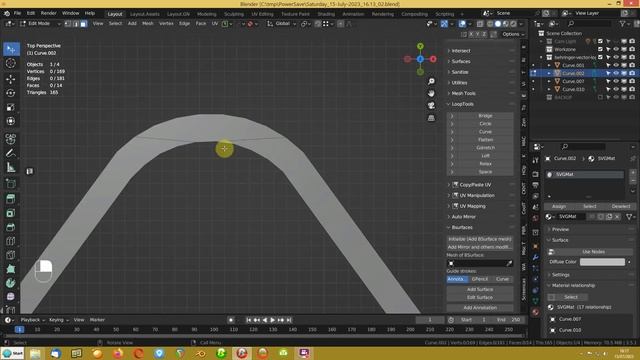This screenshot has width=640, height=360.
Task: Switch to face select mode
Action: pos(83,24)
